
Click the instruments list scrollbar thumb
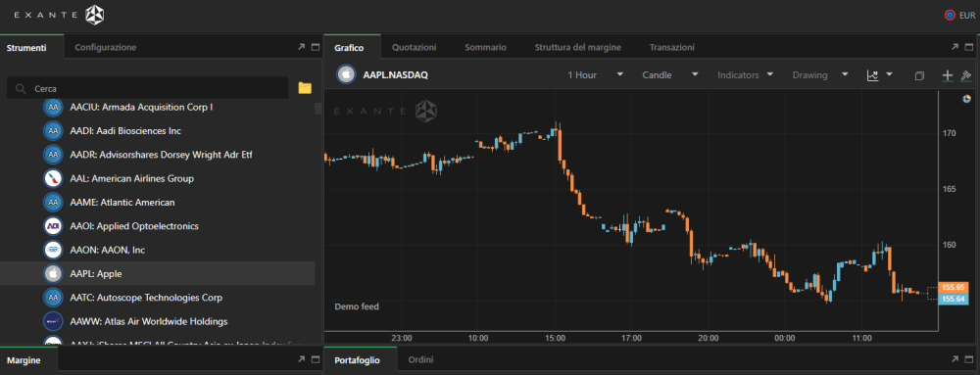point(318,109)
